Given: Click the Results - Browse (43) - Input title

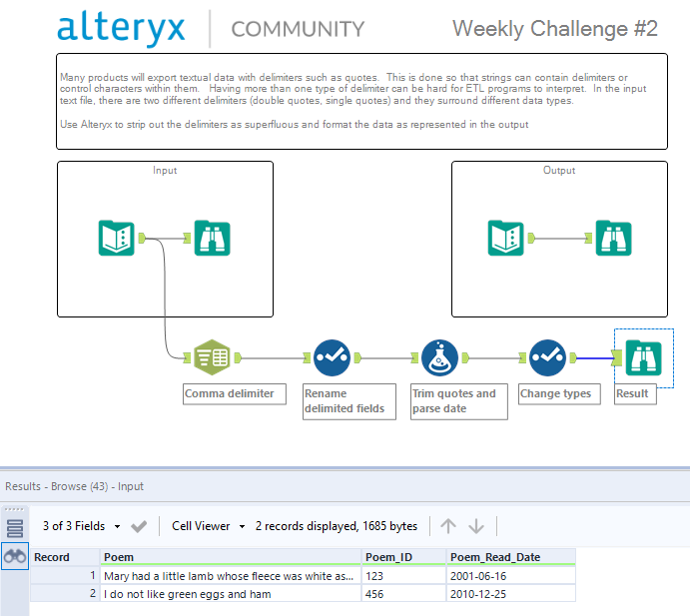Looking at the screenshot, I should pyautogui.click(x=74, y=486).
